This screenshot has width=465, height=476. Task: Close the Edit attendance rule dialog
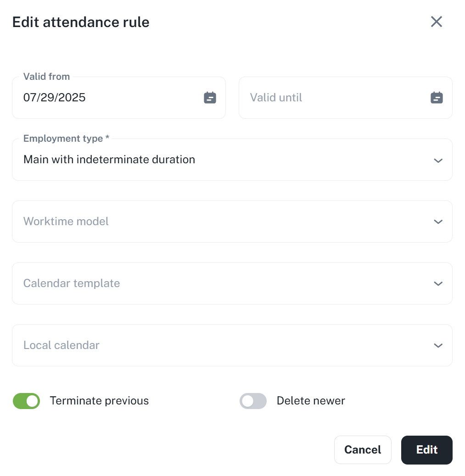(436, 22)
